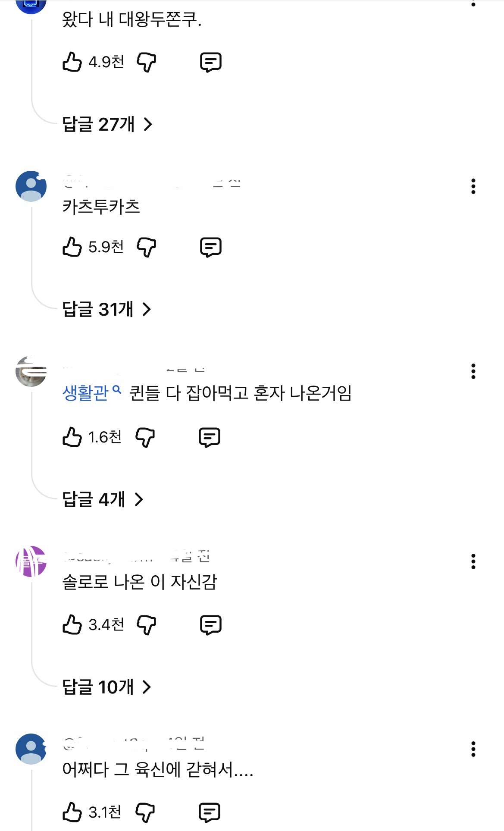Screen dimensions: 504x831
Task: Expand 답글 4개 replies
Action: (x=103, y=500)
